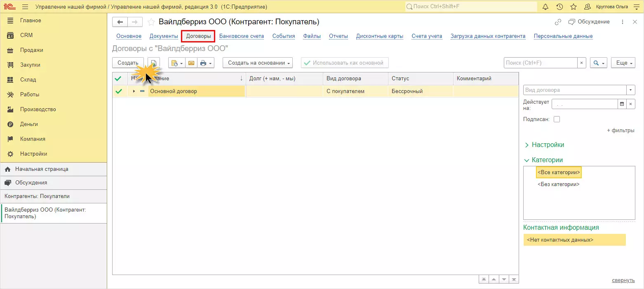This screenshot has height=289, width=644.
Task: Switch to Банковские счета tab
Action: [242, 36]
